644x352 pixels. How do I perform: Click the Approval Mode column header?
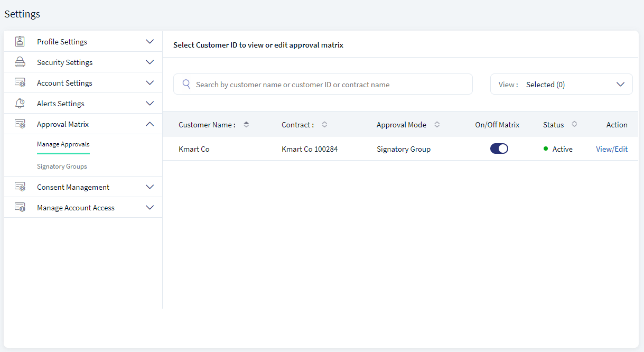[402, 125]
